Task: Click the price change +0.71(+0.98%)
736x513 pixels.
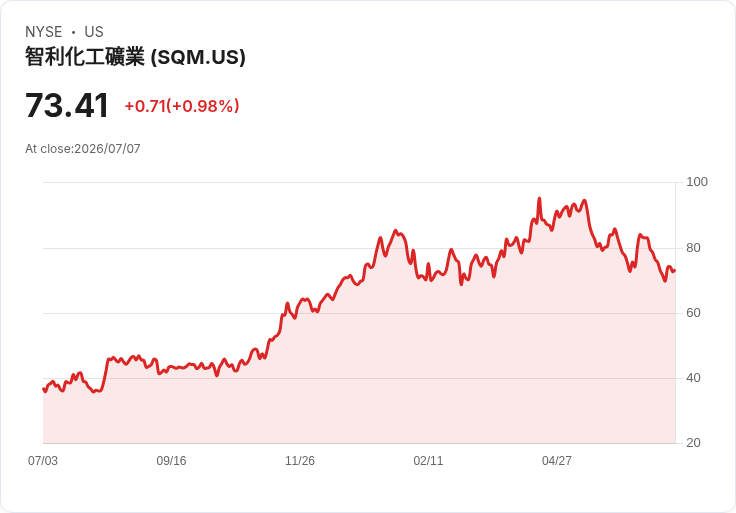Action: click(182, 106)
